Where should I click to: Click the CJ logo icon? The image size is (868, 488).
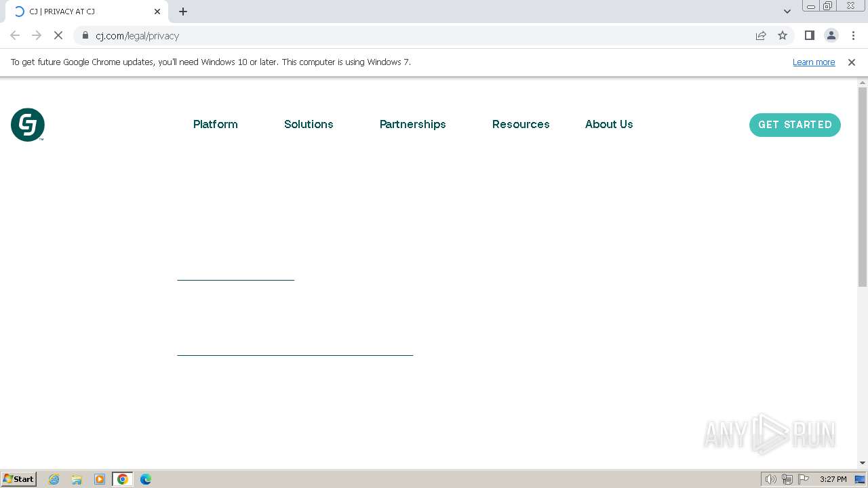[x=28, y=125]
